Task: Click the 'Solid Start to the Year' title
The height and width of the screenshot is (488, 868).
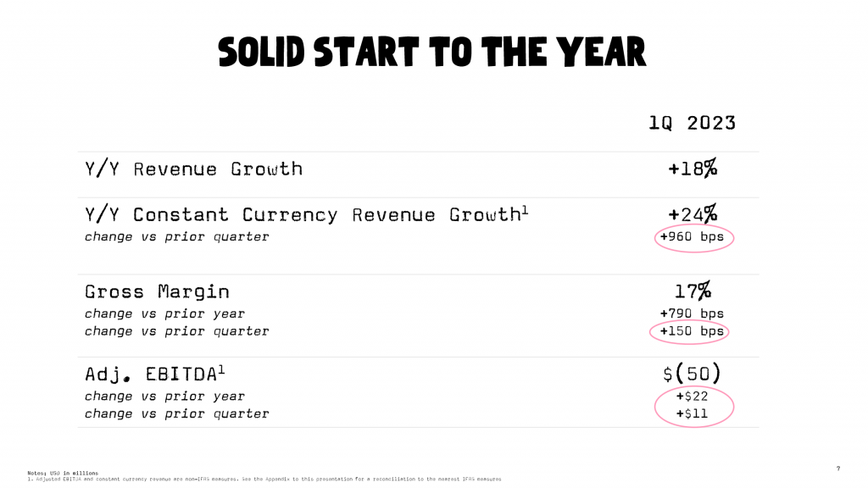Action: (432, 53)
